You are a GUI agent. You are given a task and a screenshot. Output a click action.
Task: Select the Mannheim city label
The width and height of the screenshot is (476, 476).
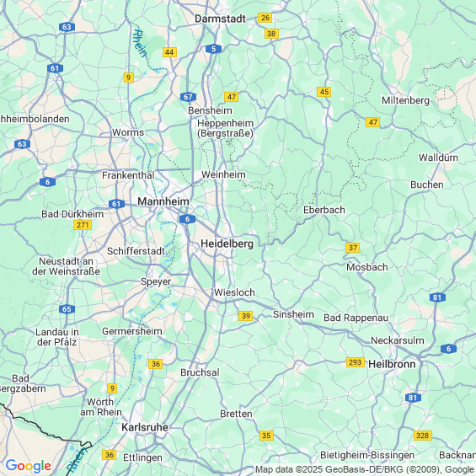tap(163, 201)
